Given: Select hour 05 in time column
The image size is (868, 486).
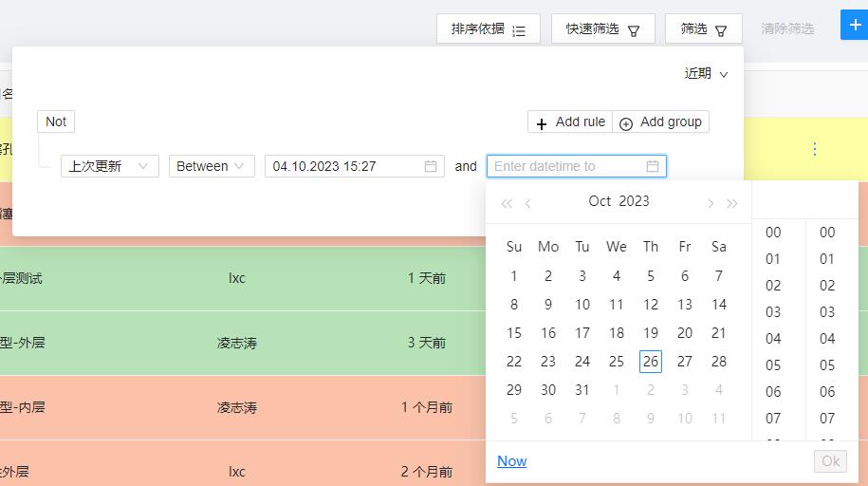Looking at the screenshot, I should [x=773, y=365].
